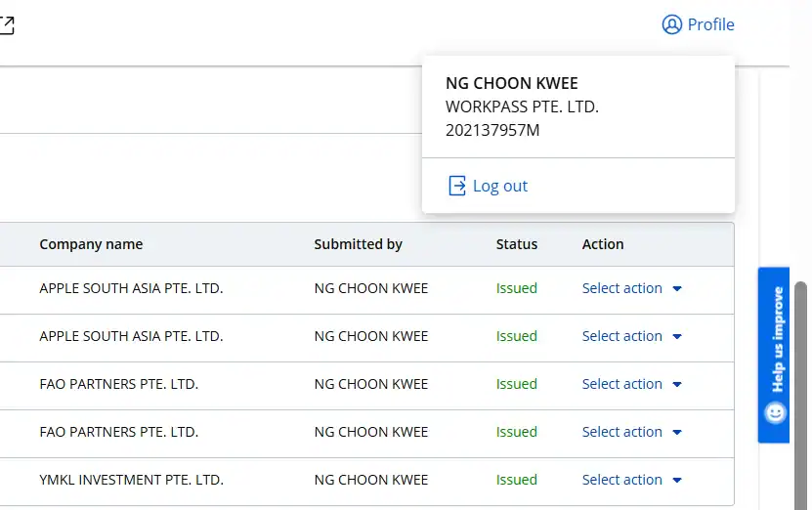
Task: Click the Log out door icon
Action: (456, 186)
